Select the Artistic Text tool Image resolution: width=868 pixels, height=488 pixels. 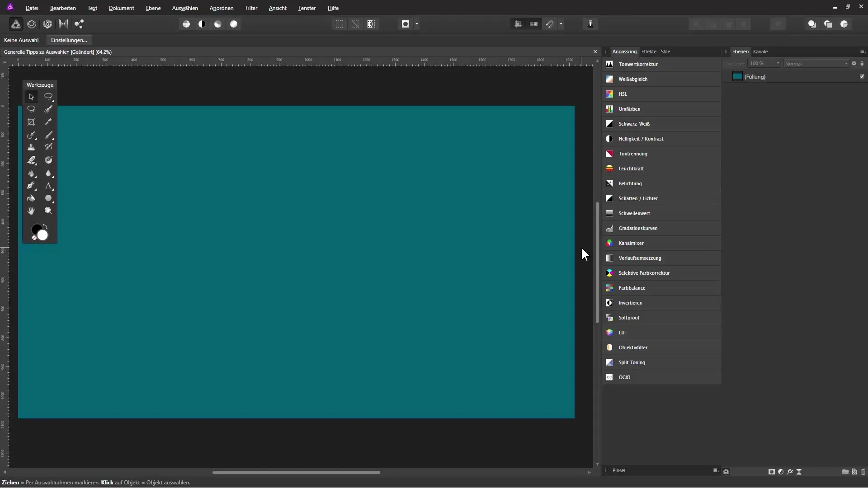pyautogui.click(x=48, y=186)
